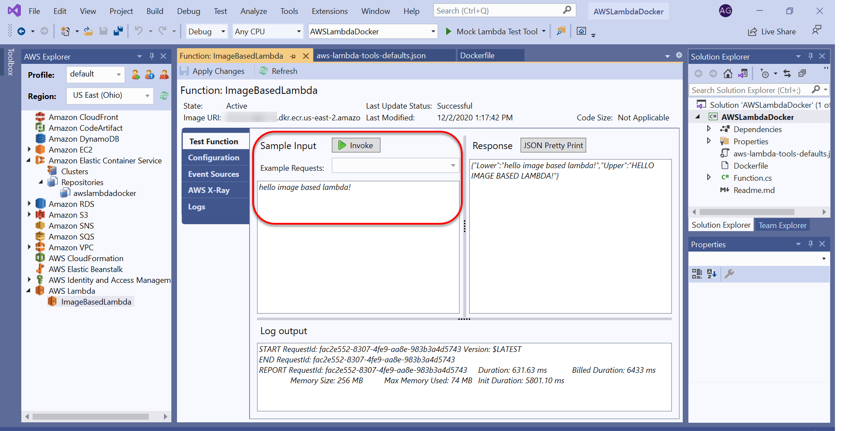Click the Undo arrow icon
This screenshot has width=868, height=431.
pos(139,31)
